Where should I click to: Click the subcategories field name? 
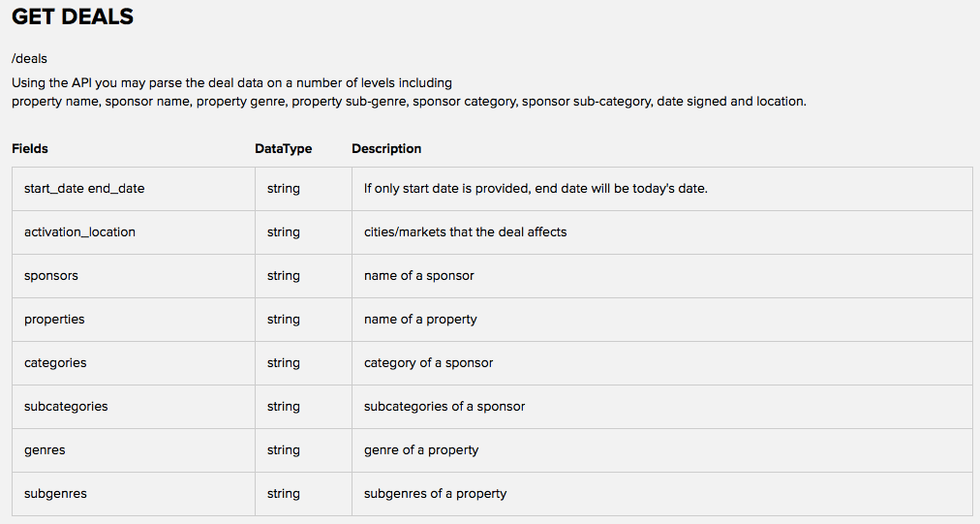[x=66, y=407]
